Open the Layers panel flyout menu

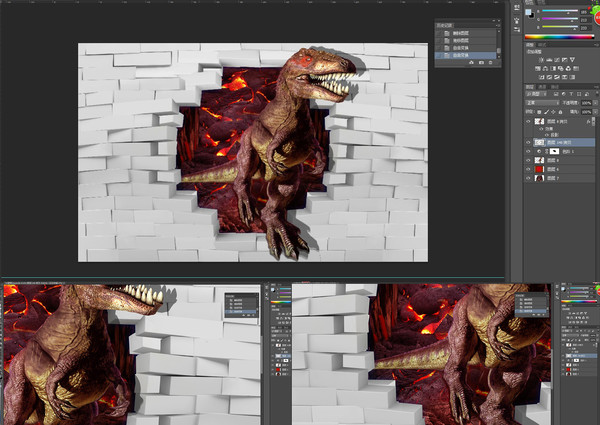tap(597, 87)
